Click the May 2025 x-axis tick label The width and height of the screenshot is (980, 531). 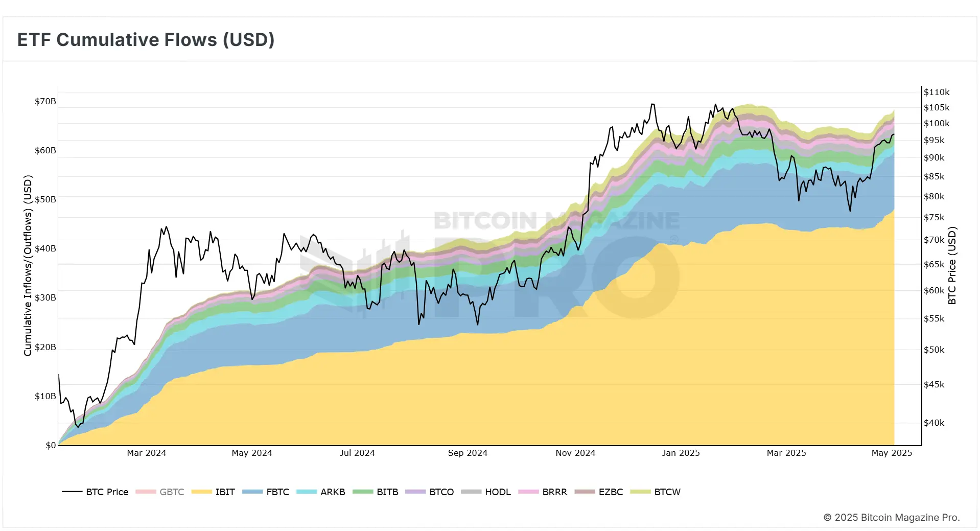click(x=892, y=453)
